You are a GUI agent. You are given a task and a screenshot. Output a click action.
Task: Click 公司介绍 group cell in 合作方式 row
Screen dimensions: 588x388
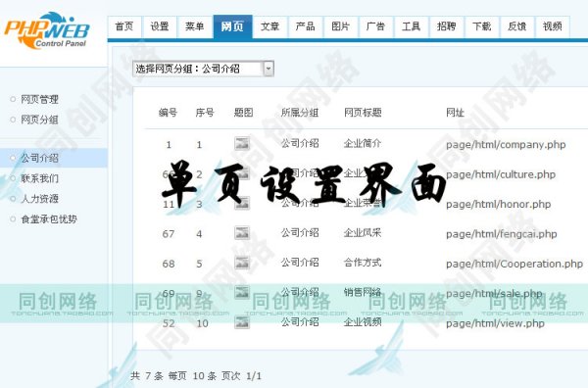pos(300,263)
